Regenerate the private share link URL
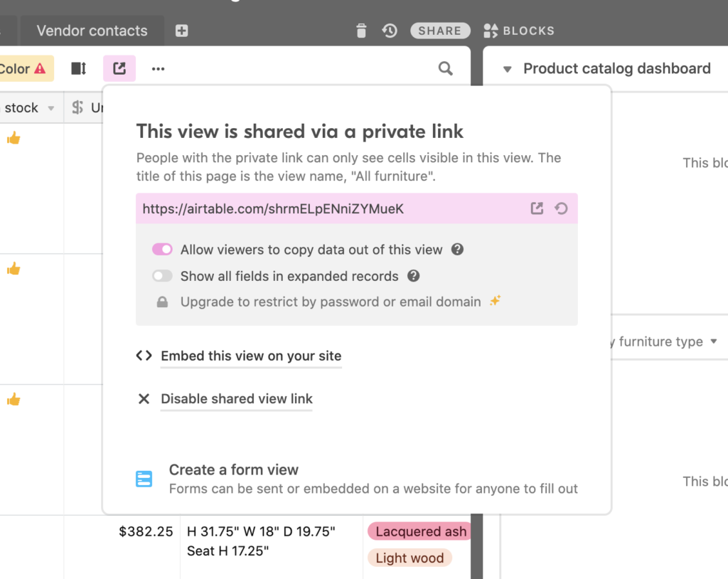The width and height of the screenshot is (728, 579). (x=561, y=208)
